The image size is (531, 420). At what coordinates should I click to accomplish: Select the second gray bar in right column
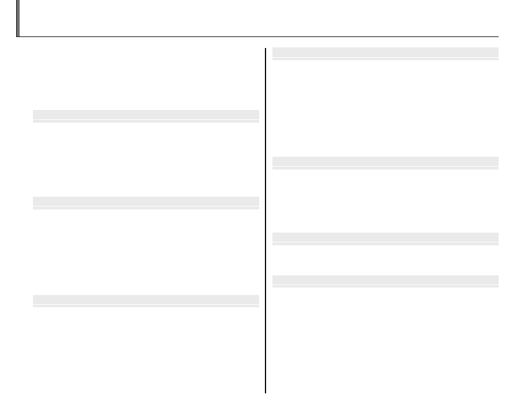tap(385, 162)
